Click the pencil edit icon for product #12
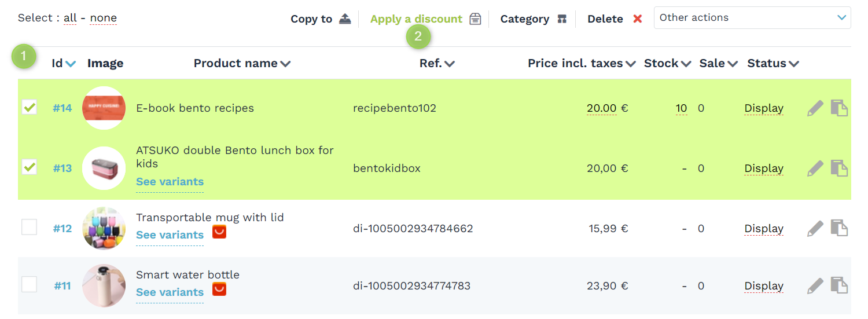 click(815, 229)
